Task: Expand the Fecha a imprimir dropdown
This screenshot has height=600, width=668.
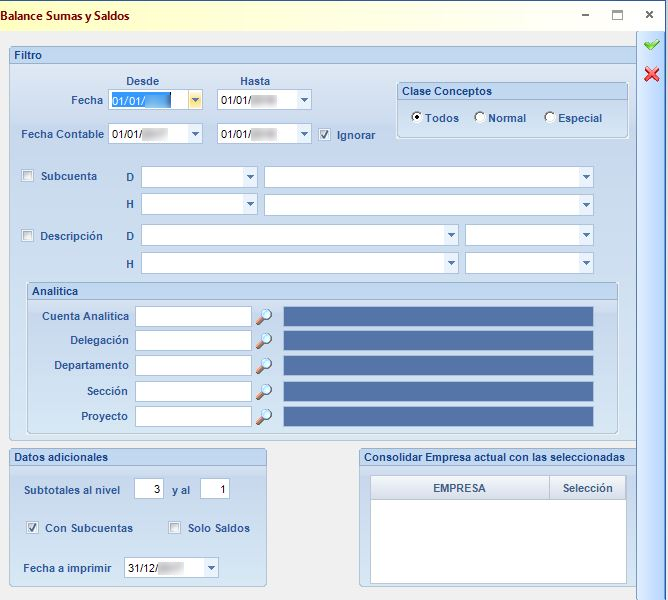Action: click(211, 568)
